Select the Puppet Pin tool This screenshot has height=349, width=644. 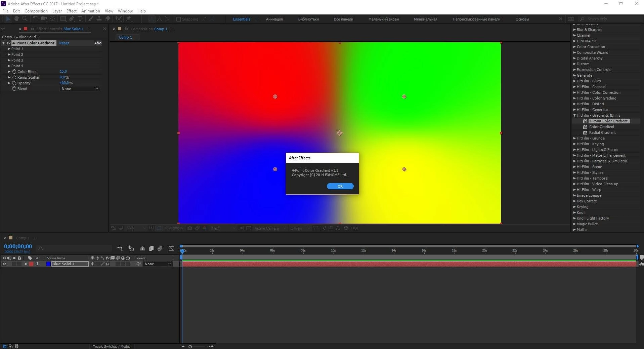129,19
